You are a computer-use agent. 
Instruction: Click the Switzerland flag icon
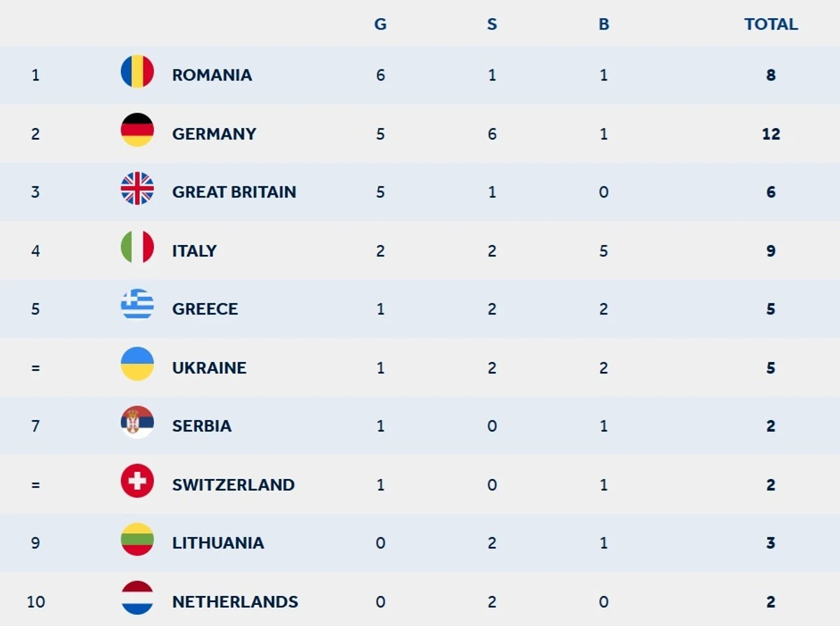pos(137,481)
